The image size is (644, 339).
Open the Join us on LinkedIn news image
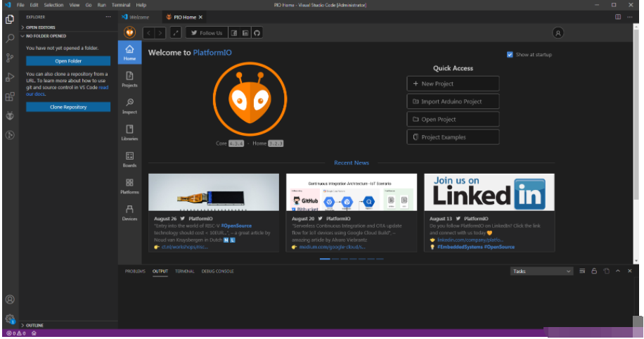pyautogui.click(x=489, y=192)
